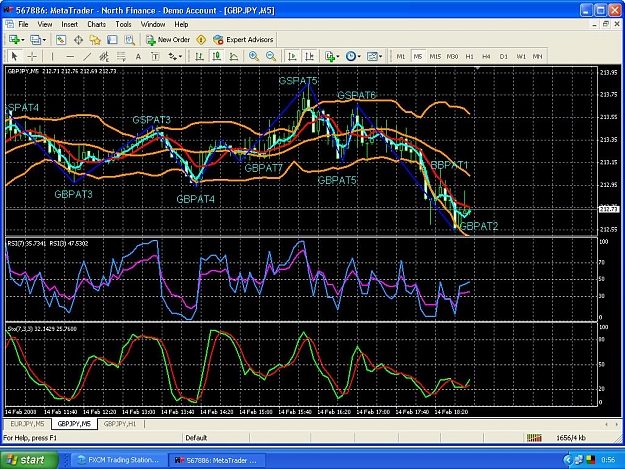Open the Strategy Tester icon
This screenshot has width=625, height=469.
129,40
